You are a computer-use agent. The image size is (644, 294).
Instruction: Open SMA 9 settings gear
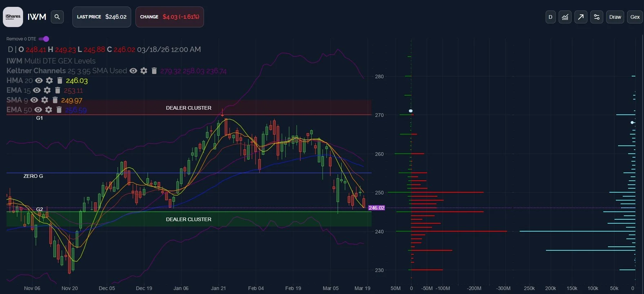[x=45, y=100]
